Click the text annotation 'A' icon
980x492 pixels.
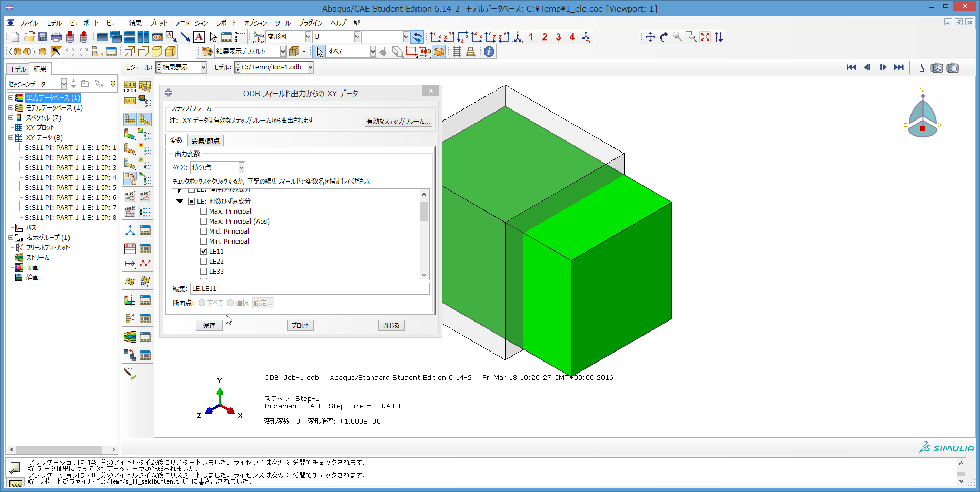199,37
